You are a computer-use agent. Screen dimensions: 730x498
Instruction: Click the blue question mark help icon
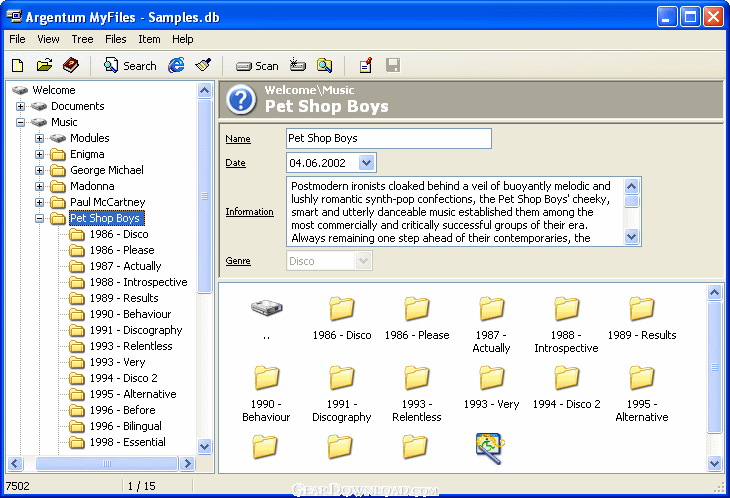(241, 100)
